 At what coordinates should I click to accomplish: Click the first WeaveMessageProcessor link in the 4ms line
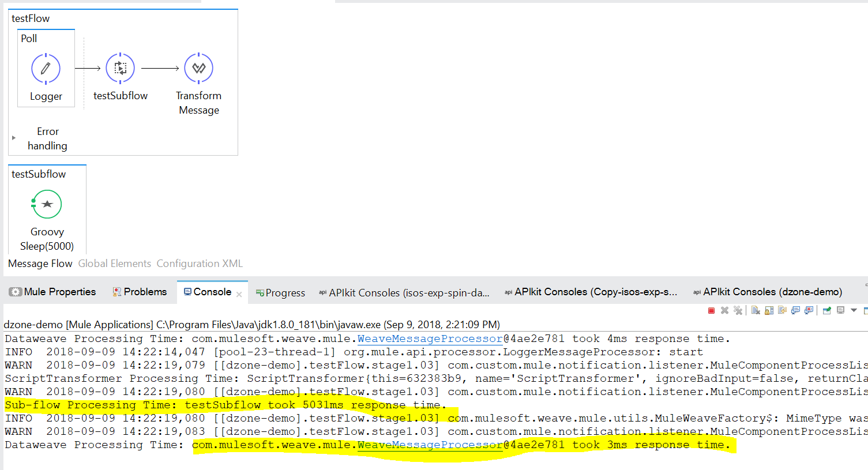coord(430,339)
